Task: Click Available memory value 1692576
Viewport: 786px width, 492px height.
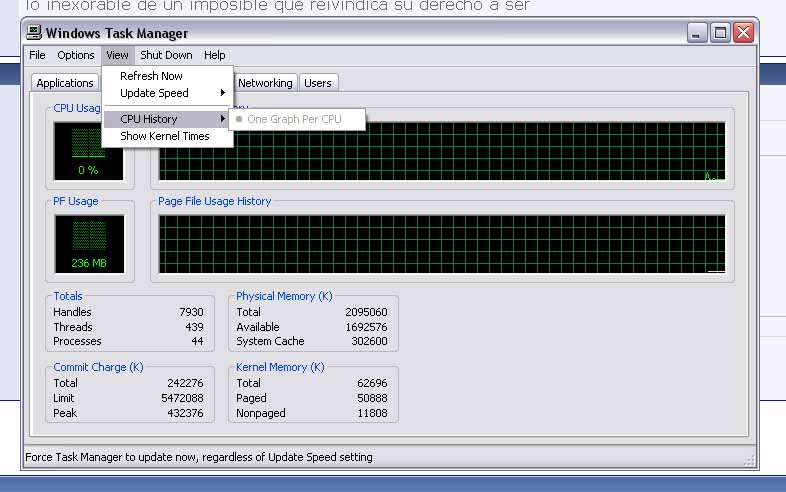Action: coord(366,327)
